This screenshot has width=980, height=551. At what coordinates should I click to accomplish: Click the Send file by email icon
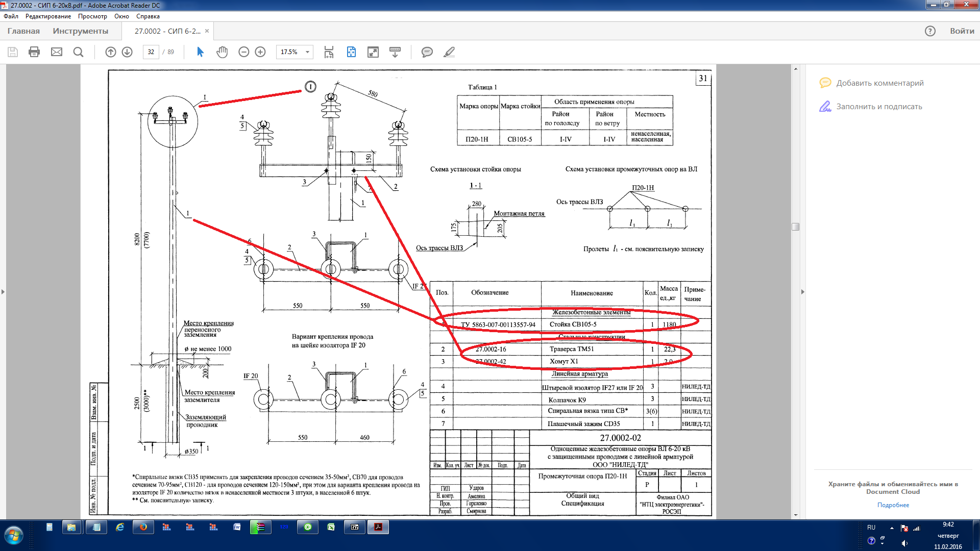[x=57, y=52]
